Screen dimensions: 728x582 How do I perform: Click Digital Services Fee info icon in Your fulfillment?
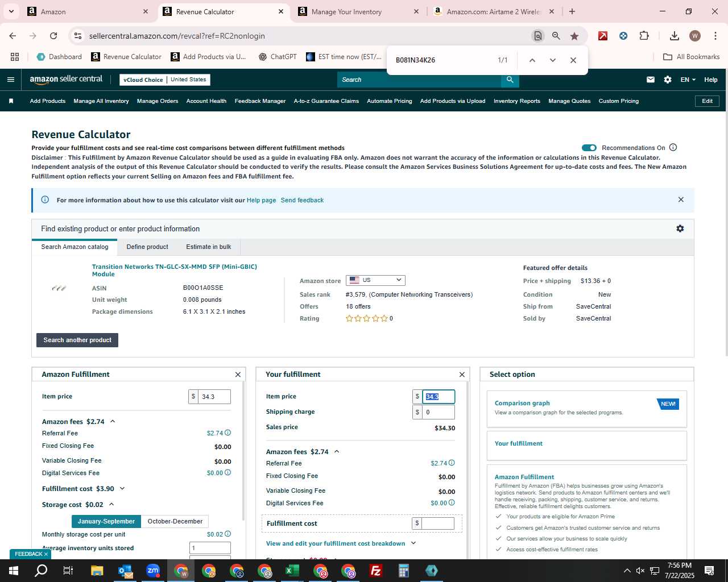point(452,502)
